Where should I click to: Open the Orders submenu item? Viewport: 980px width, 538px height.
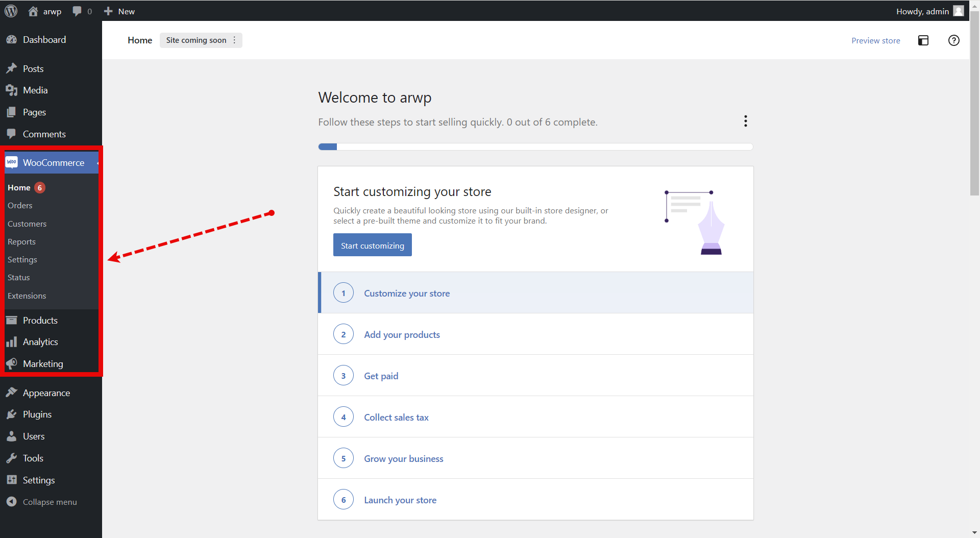pyautogui.click(x=20, y=206)
